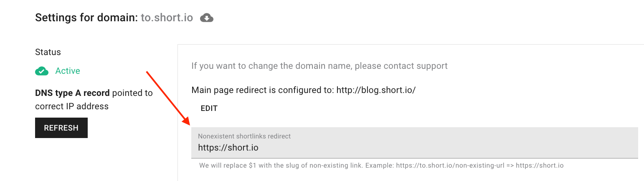The width and height of the screenshot is (644, 181).
Task: Click the correct IP address text
Action: [72, 106]
